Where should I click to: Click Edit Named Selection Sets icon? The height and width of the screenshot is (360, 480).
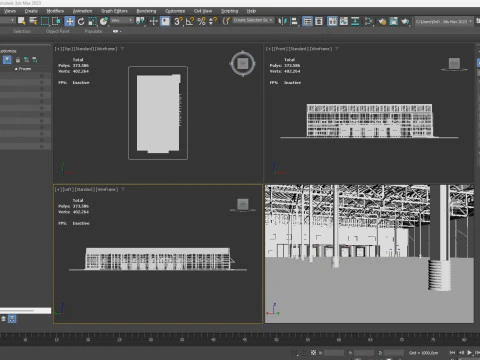[226, 21]
